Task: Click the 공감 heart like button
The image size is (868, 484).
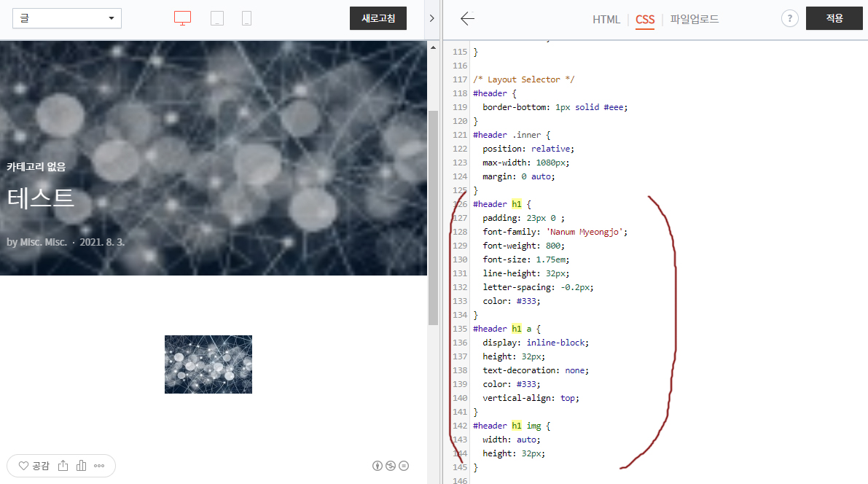Action: click(x=34, y=466)
